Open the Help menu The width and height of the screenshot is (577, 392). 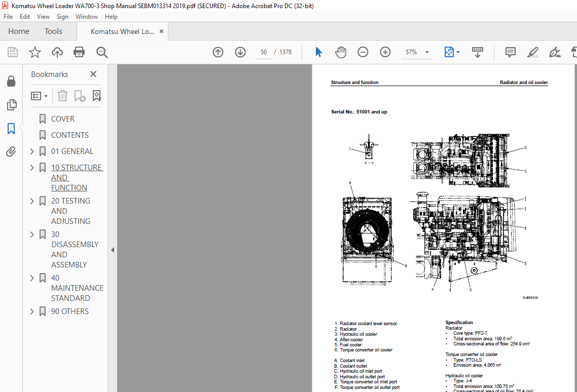point(111,17)
